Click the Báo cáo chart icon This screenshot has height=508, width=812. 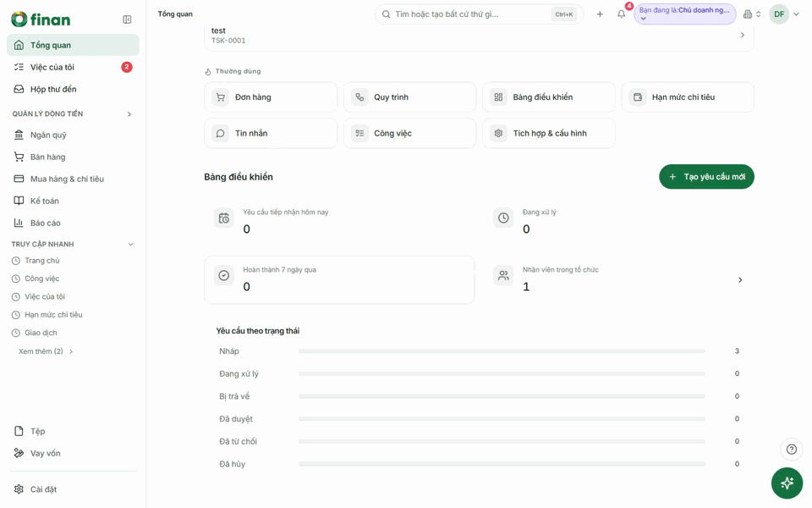pos(19,223)
